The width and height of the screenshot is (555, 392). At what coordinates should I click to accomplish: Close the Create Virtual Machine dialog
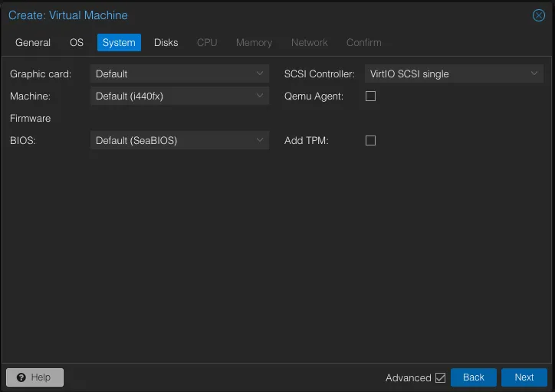click(x=538, y=15)
